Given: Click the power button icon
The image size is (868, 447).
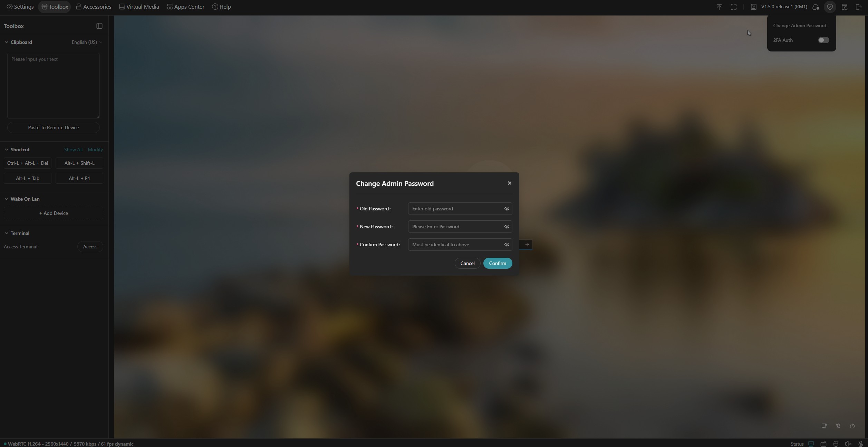Looking at the screenshot, I should click(852, 426).
